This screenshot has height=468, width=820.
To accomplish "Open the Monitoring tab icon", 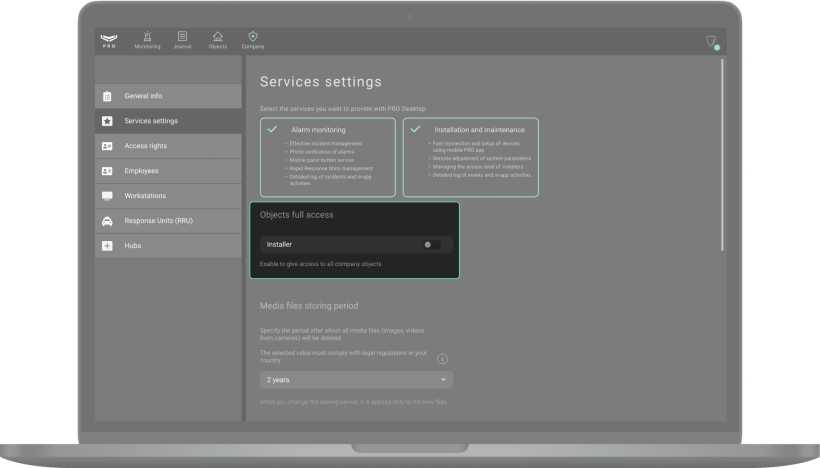I will [x=147, y=37].
